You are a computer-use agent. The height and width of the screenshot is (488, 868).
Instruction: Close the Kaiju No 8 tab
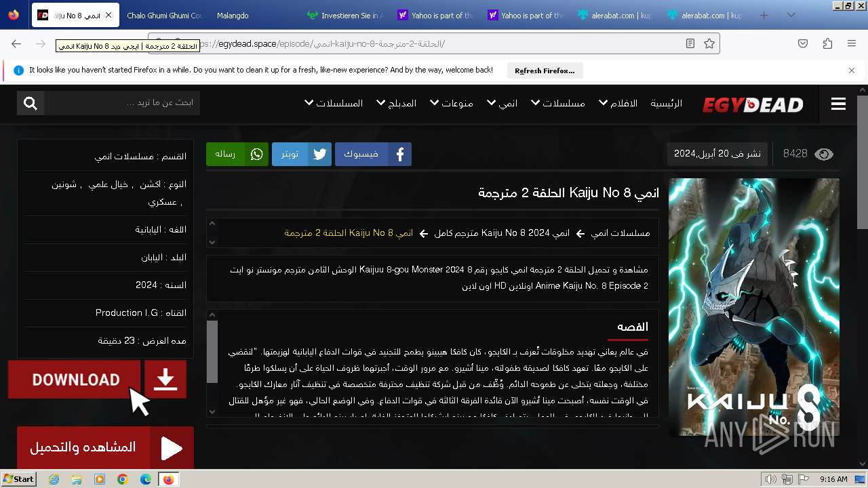tap(108, 15)
